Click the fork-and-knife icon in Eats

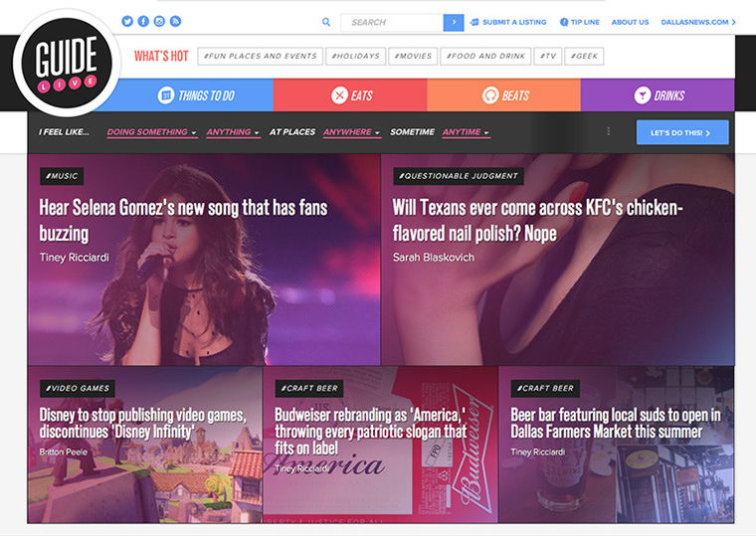[x=339, y=95]
